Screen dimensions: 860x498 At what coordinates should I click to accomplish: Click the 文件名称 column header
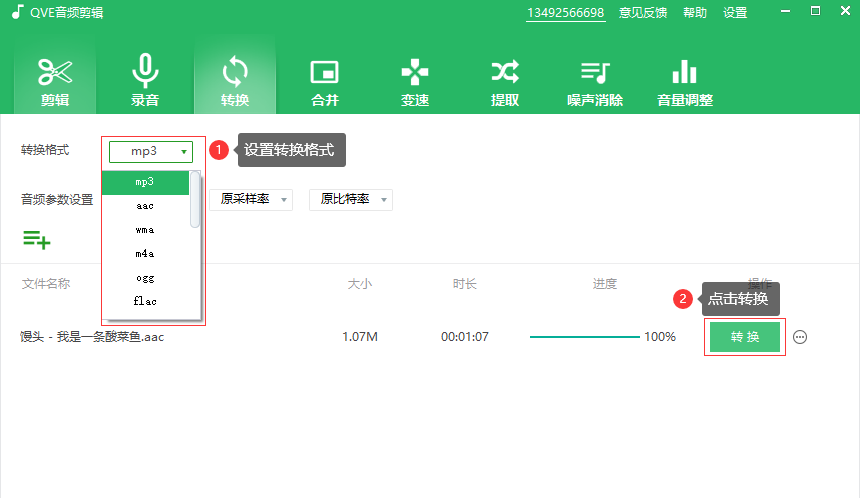(46, 284)
